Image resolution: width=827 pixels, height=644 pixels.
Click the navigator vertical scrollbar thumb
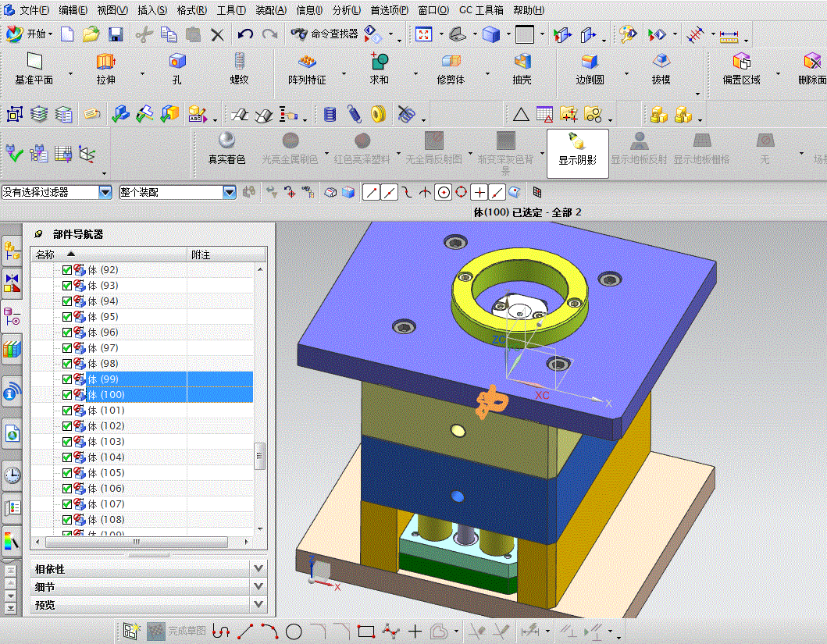(x=259, y=455)
